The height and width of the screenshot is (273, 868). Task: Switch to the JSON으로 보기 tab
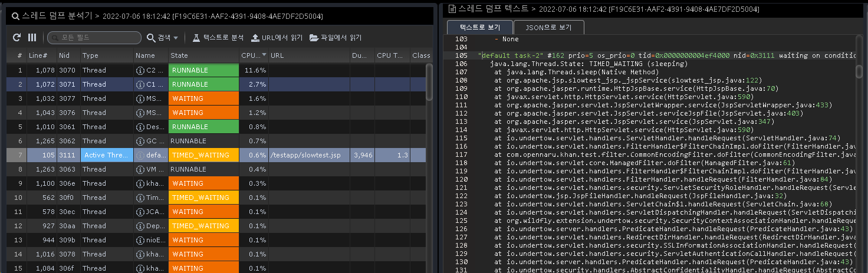(548, 27)
